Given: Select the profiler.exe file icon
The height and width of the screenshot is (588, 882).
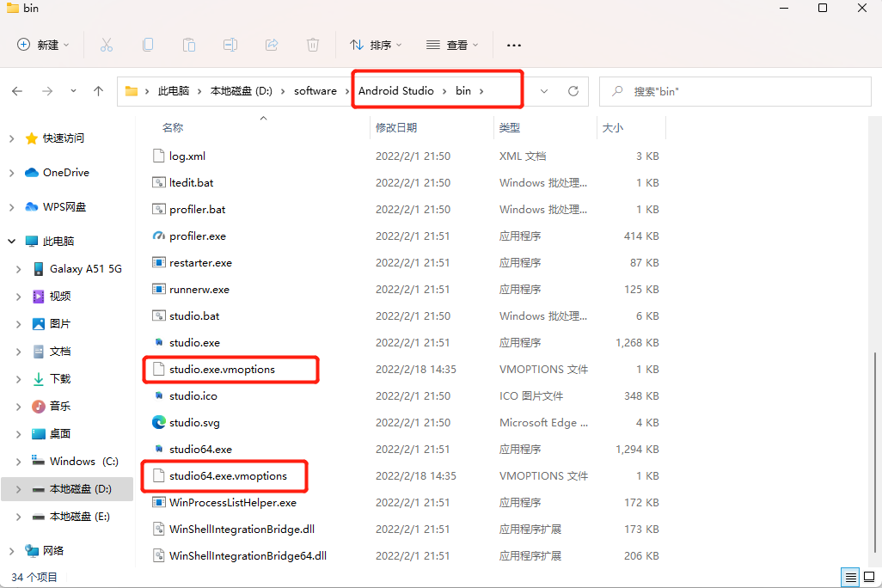Looking at the screenshot, I should [x=159, y=236].
